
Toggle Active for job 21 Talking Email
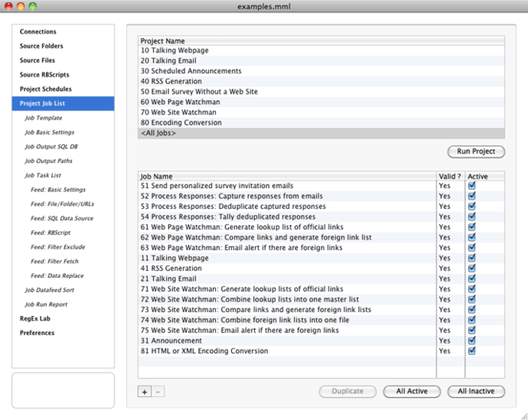click(x=472, y=278)
